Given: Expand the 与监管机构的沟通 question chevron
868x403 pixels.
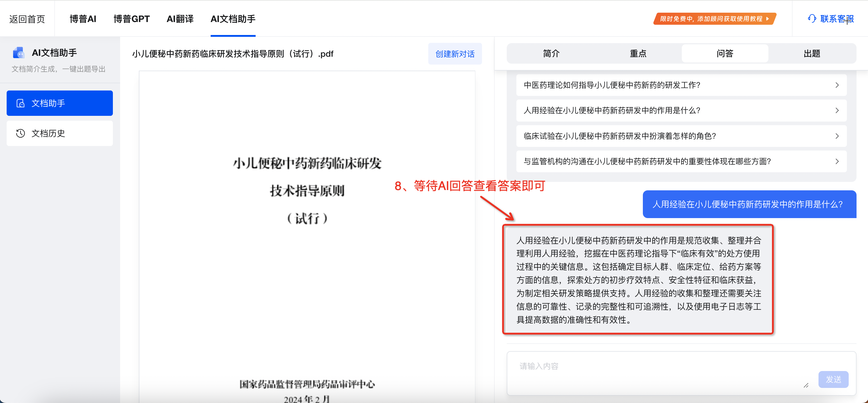Looking at the screenshot, I should pyautogui.click(x=837, y=162).
